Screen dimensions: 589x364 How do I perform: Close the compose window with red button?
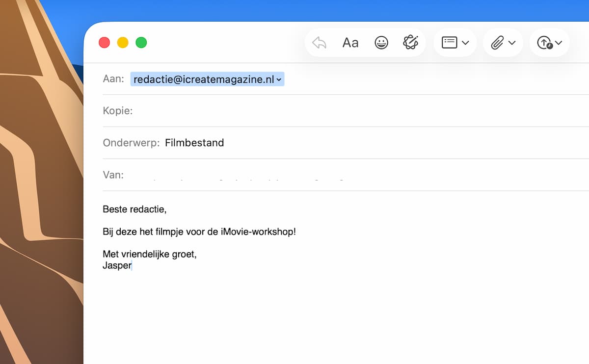coord(104,43)
